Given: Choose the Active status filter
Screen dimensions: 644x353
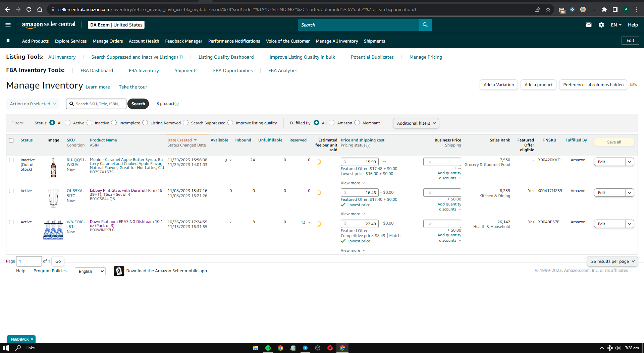Looking at the screenshot, I should (68, 123).
